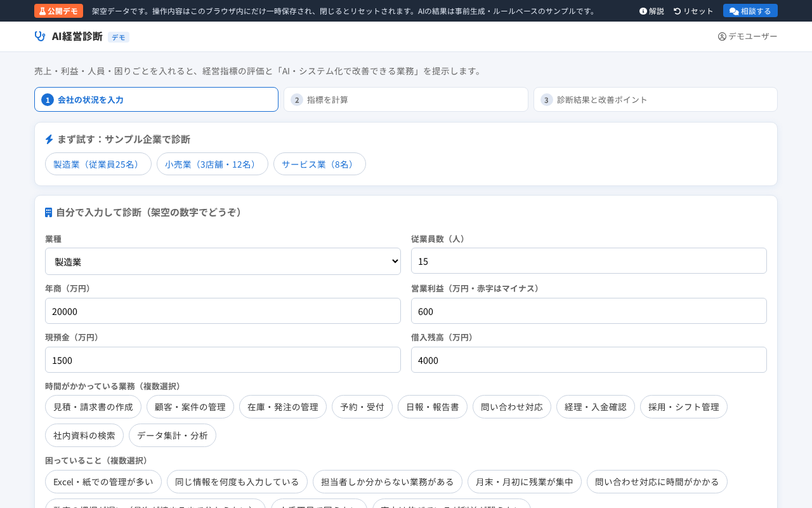
Task: Click the reset arrow icon next to リセット
Action: [x=678, y=11]
